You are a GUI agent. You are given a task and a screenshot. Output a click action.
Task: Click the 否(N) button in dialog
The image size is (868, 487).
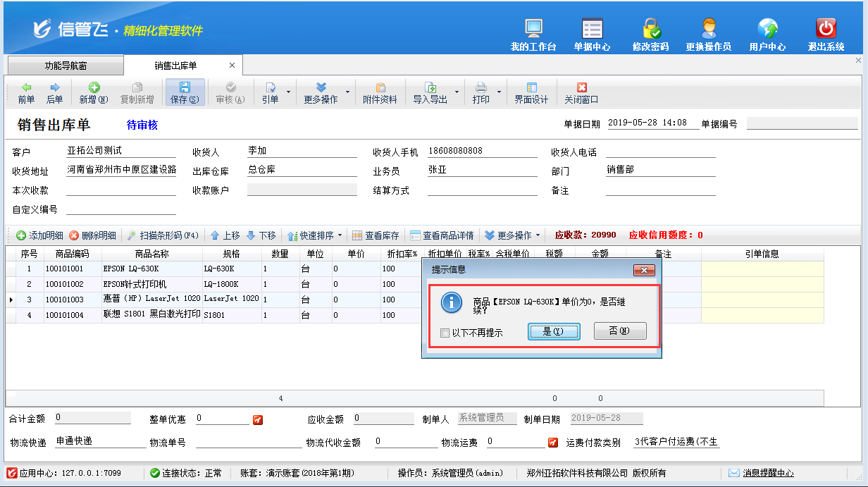(x=619, y=331)
